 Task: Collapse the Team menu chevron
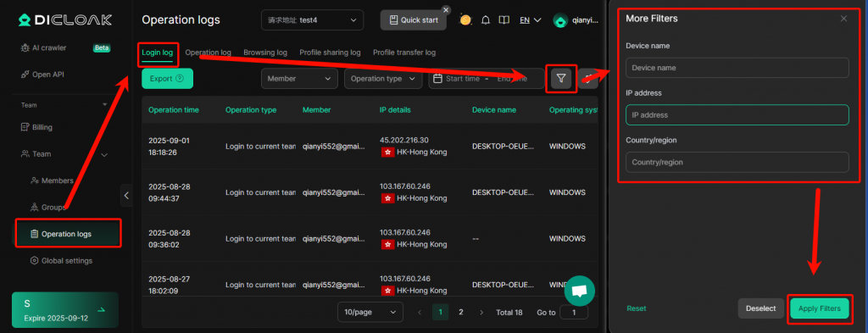104,154
